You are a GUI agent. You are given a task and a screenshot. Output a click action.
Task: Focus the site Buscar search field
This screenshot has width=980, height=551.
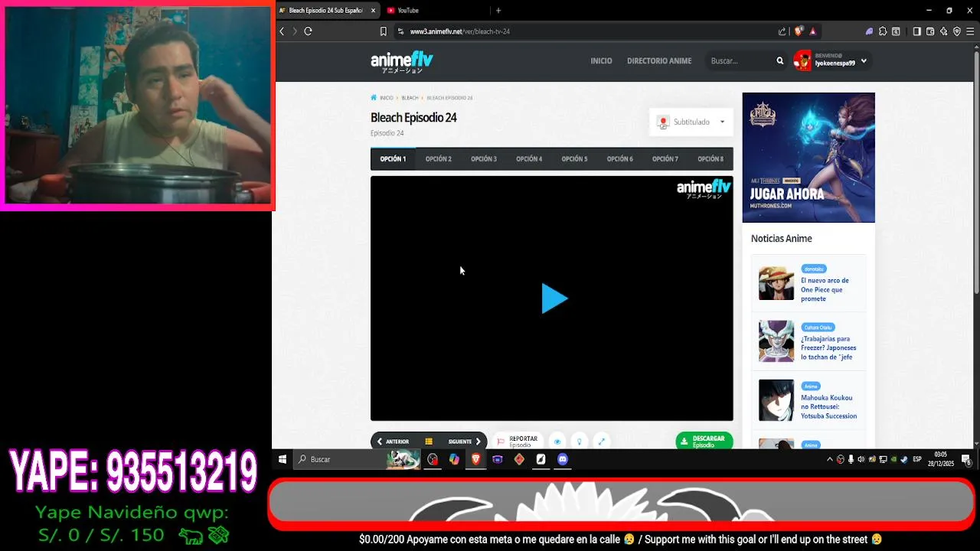740,60
